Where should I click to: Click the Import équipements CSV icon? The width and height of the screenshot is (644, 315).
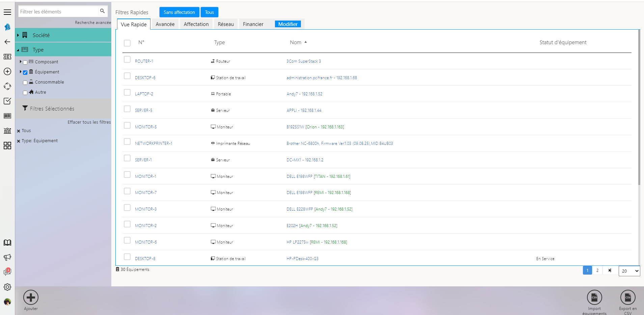point(594,297)
